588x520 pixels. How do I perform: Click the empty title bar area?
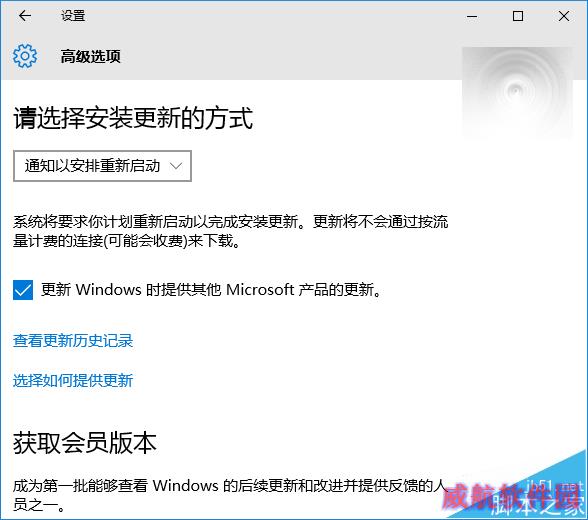click(x=274, y=16)
